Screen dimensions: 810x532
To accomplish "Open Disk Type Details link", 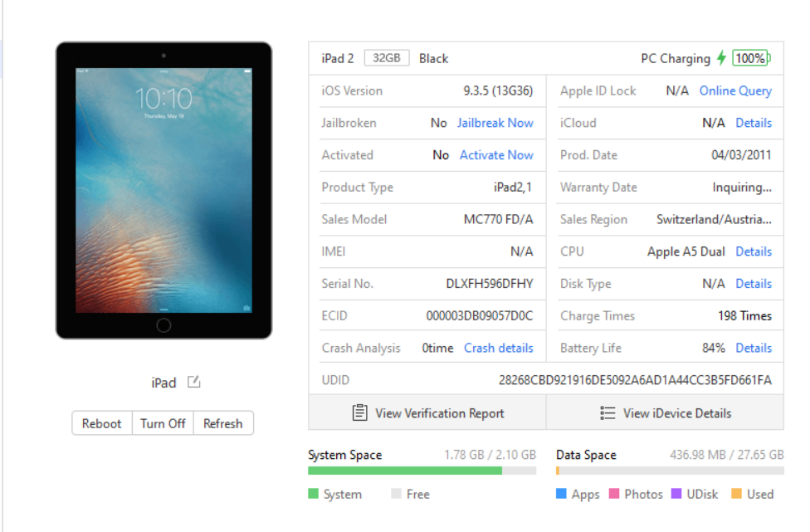I will 754,284.
